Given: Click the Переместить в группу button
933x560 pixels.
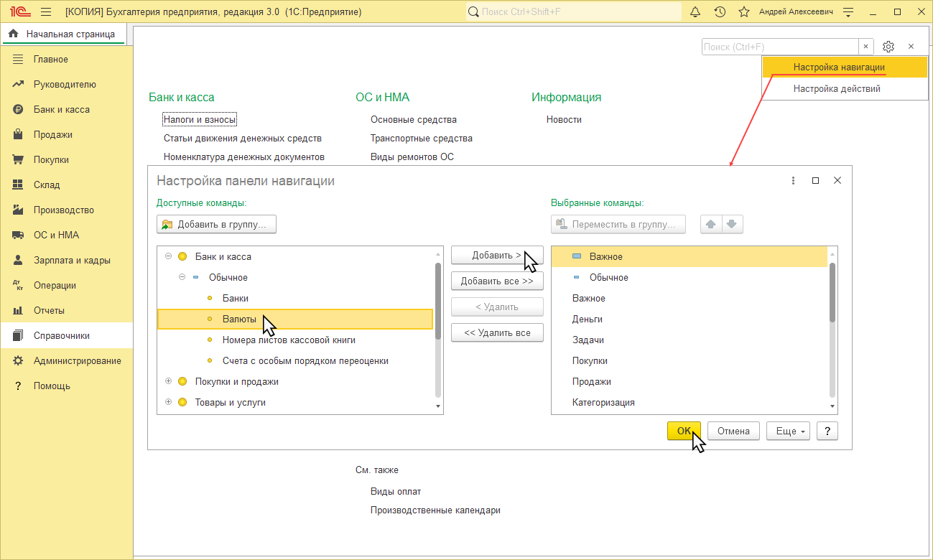Looking at the screenshot, I should pyautogui.click(x=618, y=224).
